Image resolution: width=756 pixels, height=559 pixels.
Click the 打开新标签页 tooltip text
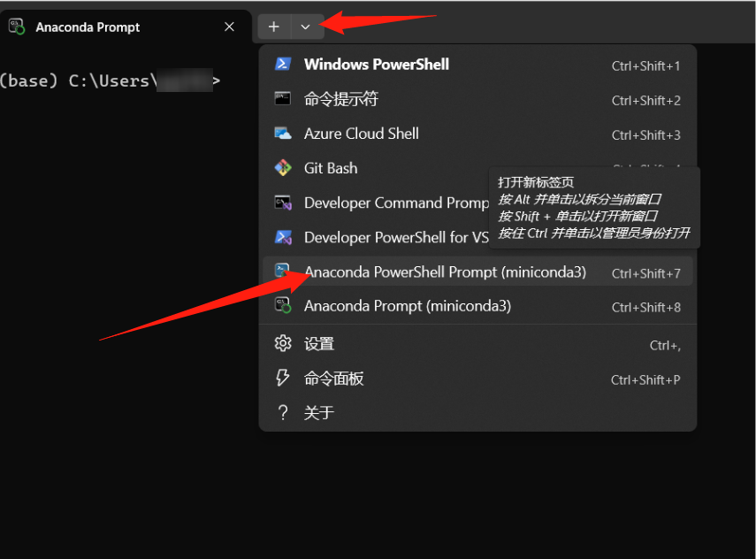[x=536, y=182]
